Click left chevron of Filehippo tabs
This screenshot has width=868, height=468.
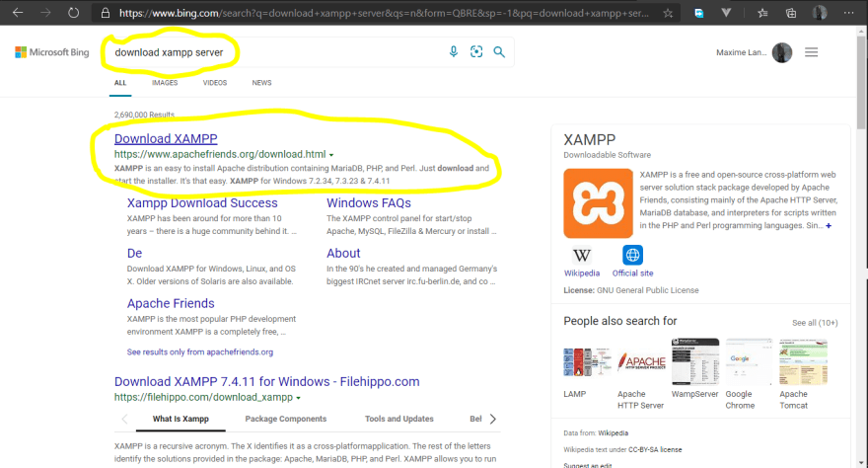click(124, 420)
